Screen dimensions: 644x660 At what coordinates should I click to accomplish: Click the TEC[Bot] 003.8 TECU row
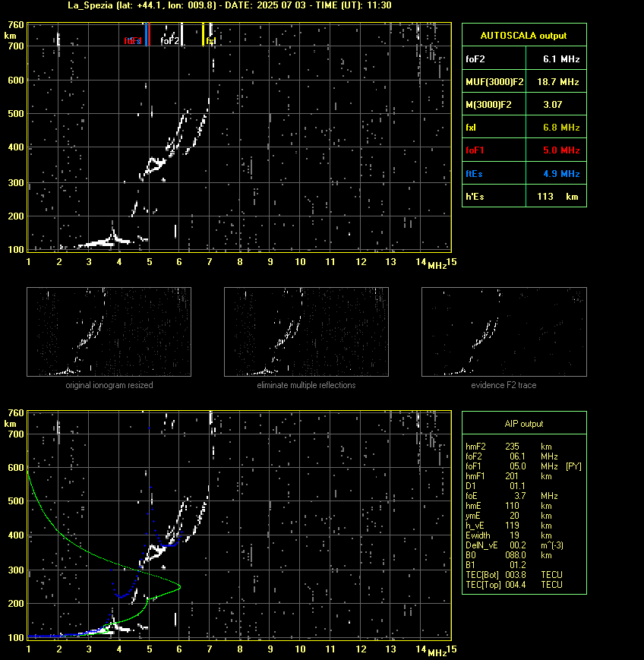pos(514,574)
